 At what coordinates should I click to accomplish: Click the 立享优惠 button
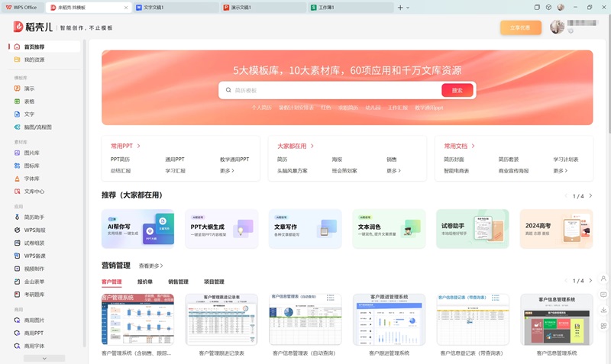click(x=521, y=27)
